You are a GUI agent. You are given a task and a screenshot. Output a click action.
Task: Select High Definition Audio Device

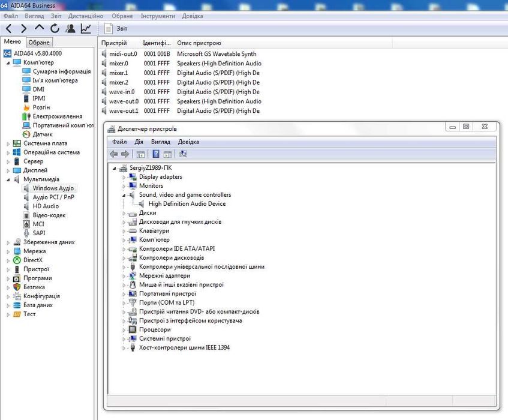coord(187,204)
